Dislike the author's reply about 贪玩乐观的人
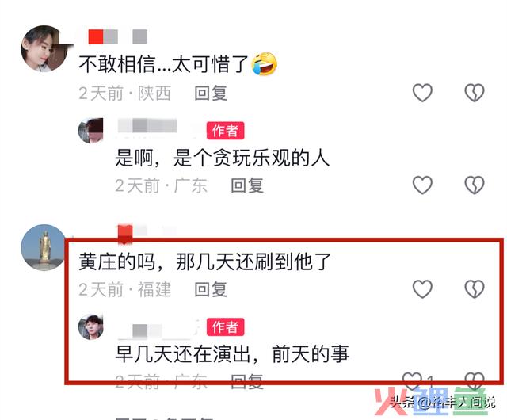Viewport: 507px width, 420px height. [475, 185]
